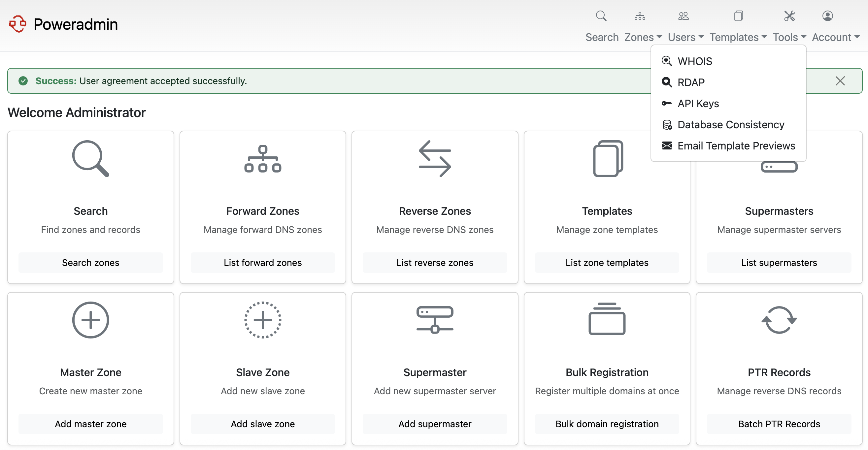Click the Account profile icon in the navbar
Image resolution: width=868 pixels, height=450 pixels.
[828, 16]
